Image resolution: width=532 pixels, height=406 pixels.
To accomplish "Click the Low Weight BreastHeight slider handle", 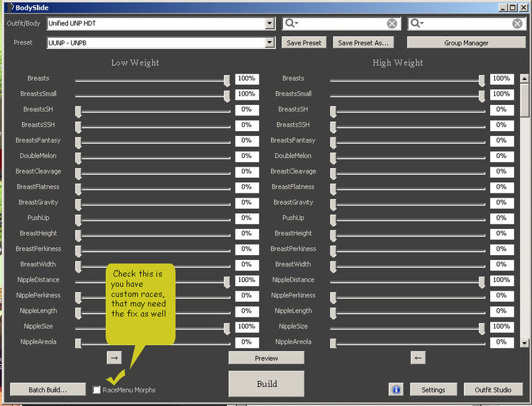I will (x=78, y=236).
